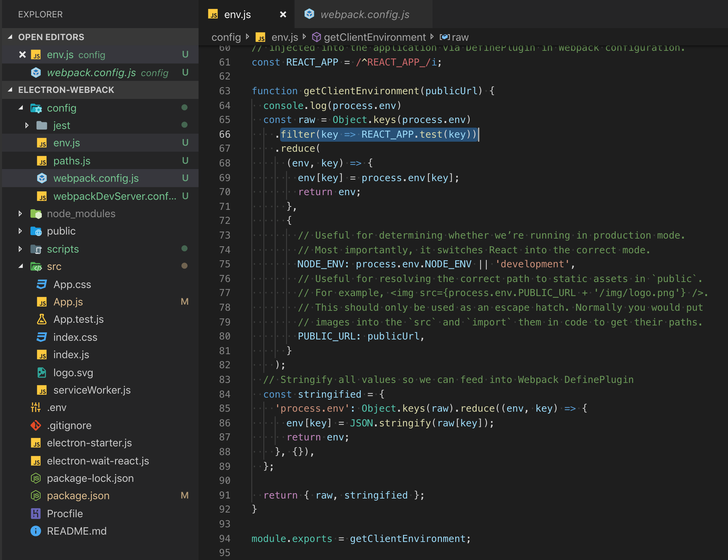Click webpack cube icon of webpack.config.js in tree
Image resolution: width=728 pixels, height=560 pixels.
tap(42, 178)
